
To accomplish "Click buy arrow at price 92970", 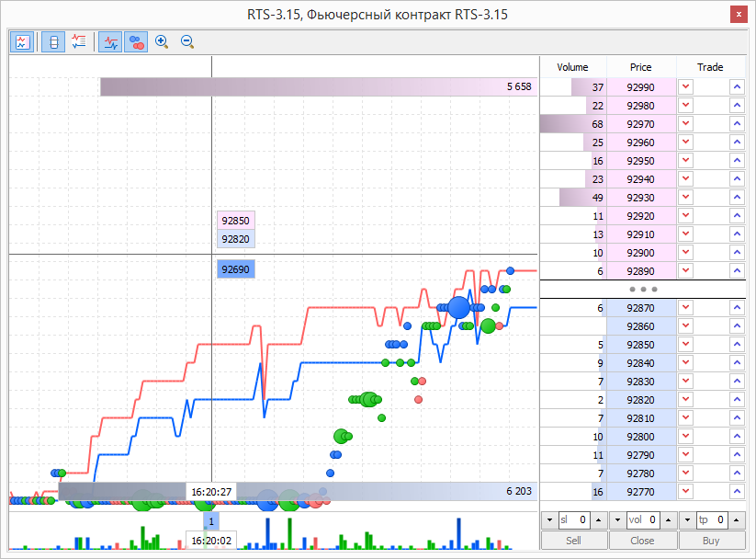I will pyautogui.click(x=738, y=123).
